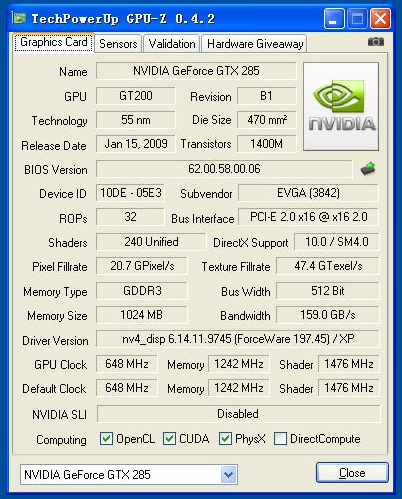
Task: Click the GPU-Z title bar app icon
Action: click(x=19, y=18)
